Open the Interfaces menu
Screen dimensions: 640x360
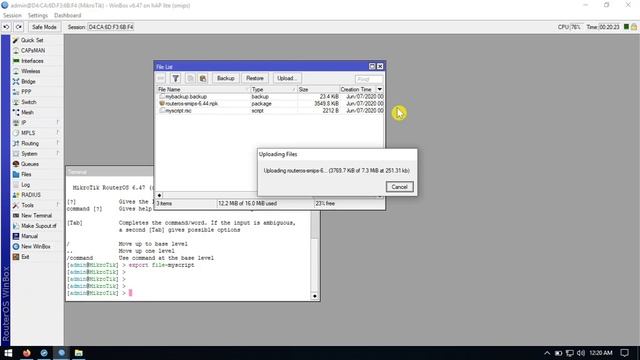point(32,61)
